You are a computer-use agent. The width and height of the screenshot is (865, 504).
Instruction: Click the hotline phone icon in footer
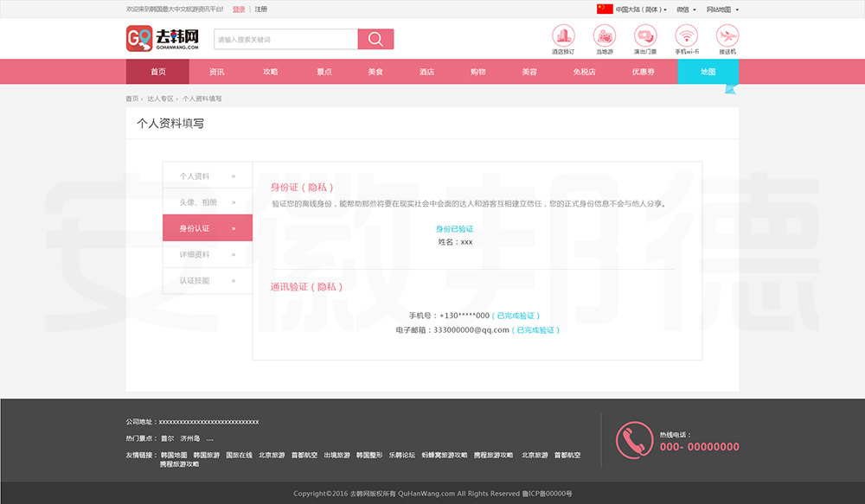point(634,440)
